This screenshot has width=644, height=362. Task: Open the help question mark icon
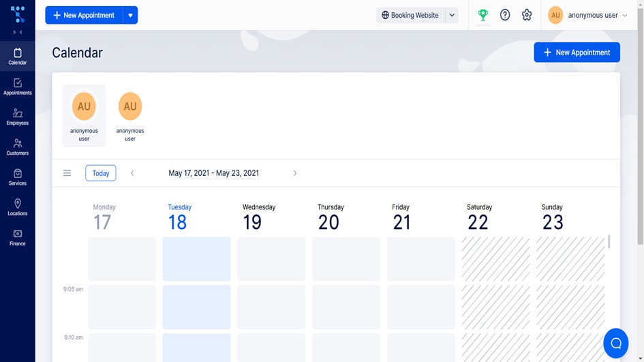pos(505,15)
